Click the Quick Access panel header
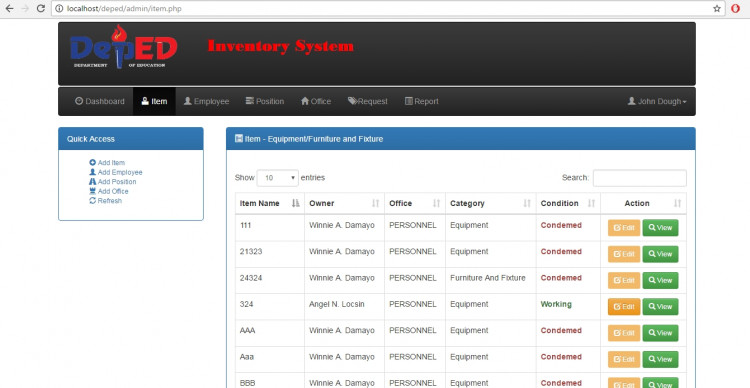This screenshot has width=750, height=388. [131, 139]
